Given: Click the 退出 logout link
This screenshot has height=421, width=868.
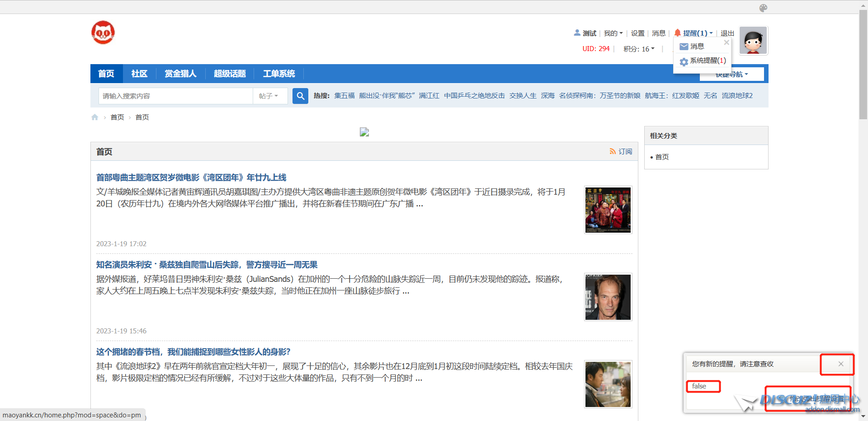Looking at the screenshot, I should [x=726, y=33].
